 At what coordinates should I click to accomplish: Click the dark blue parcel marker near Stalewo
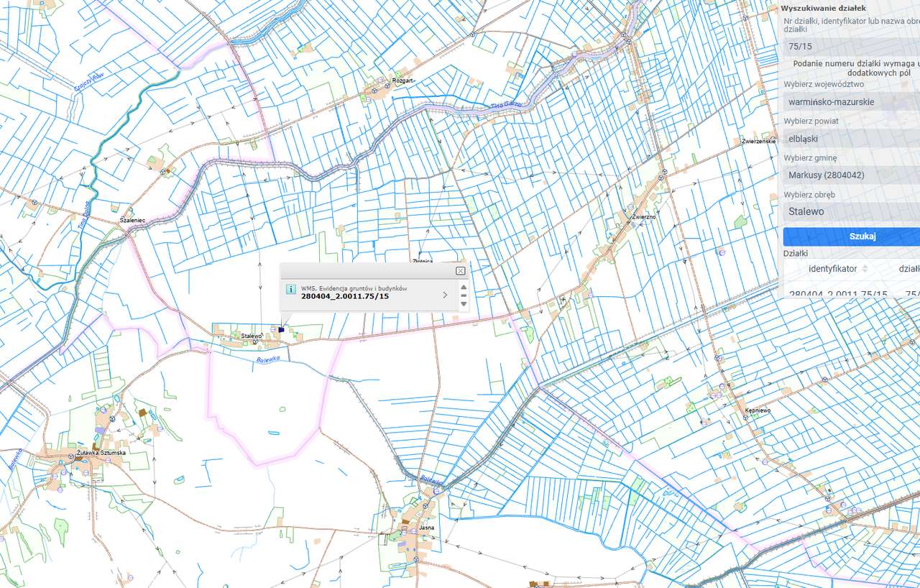pyautogui.click(x=281, y=329)
